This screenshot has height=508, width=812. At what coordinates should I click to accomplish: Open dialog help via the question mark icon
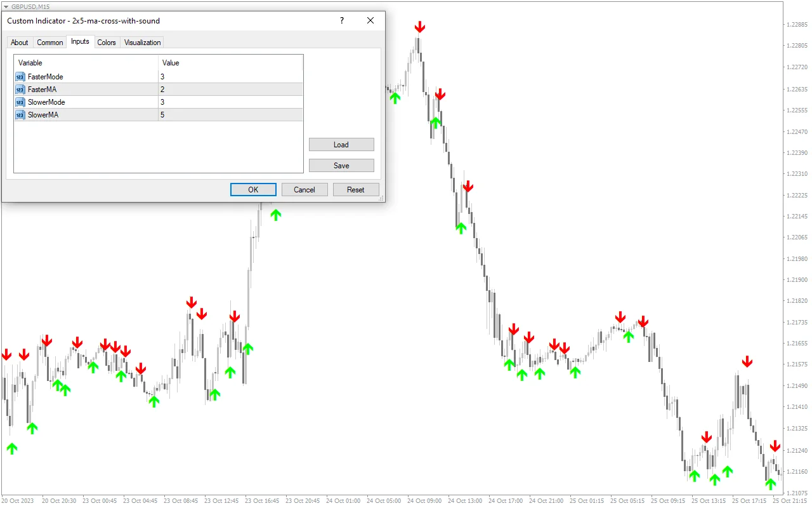341,20
